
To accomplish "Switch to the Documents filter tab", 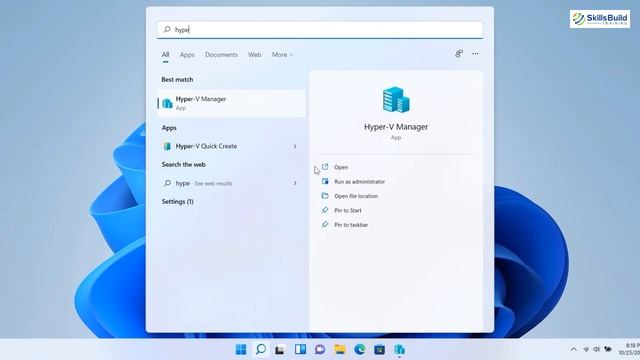I will [221, 55].
